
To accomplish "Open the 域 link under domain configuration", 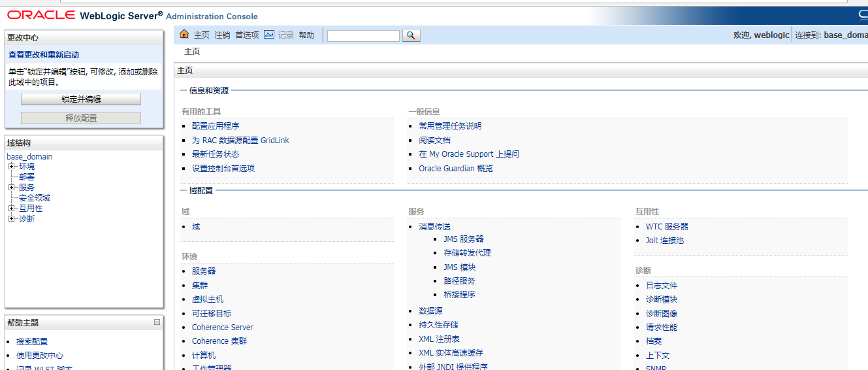I will tap(196, 227).
